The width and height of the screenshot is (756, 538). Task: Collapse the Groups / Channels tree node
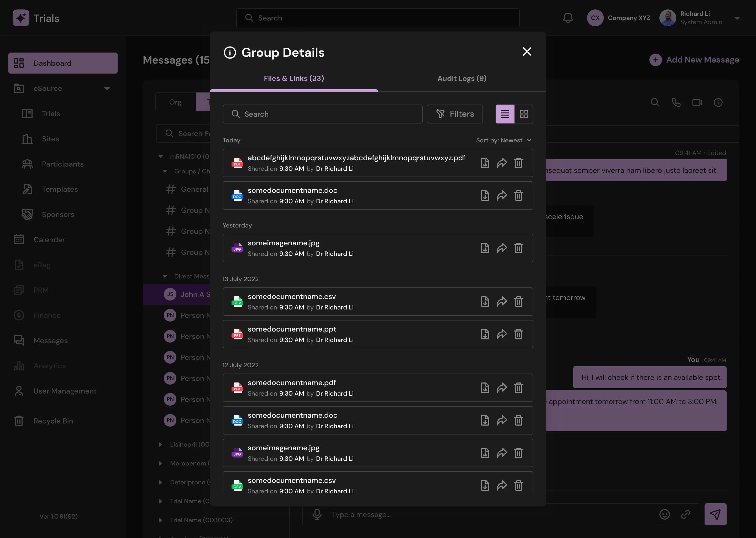click(165, 172)
